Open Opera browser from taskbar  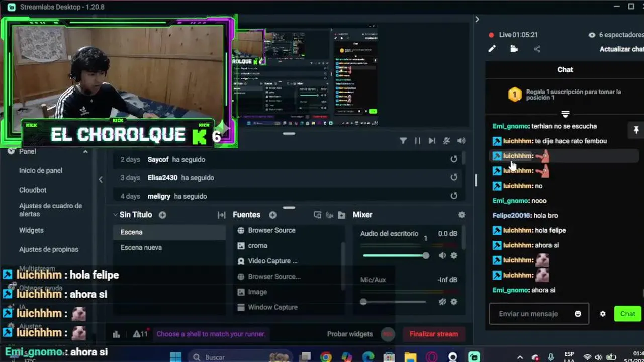[431, 357]
